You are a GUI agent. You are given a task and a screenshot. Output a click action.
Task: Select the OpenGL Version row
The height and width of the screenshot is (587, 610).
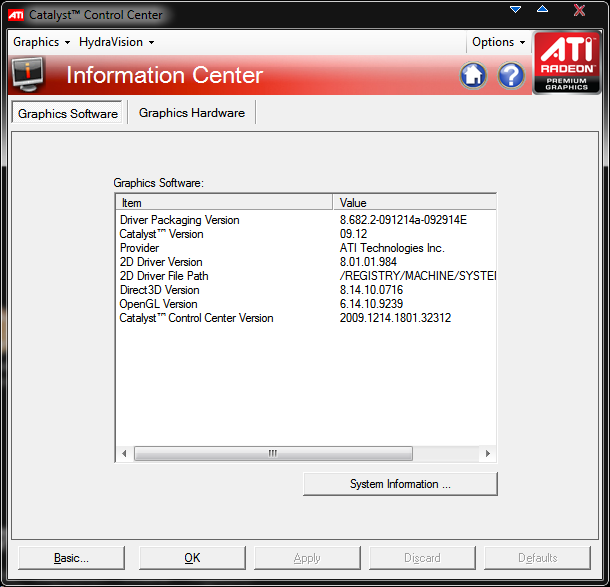point(306,304)
